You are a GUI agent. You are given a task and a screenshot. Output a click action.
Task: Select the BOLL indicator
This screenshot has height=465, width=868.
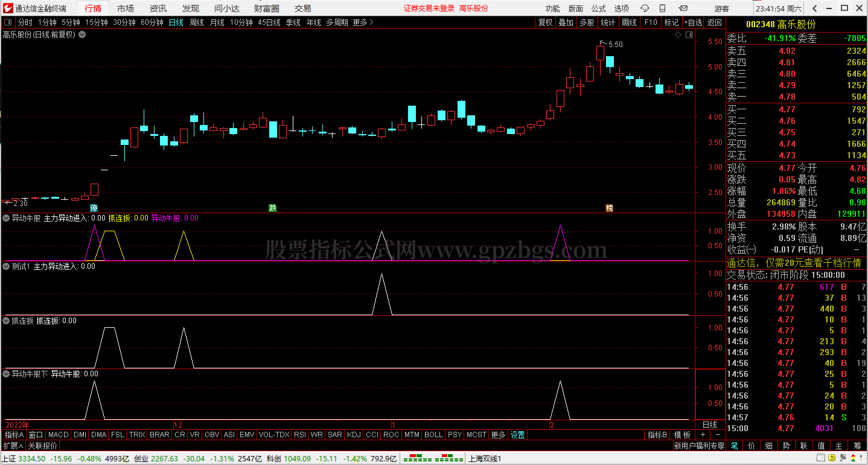click(433, 435)
